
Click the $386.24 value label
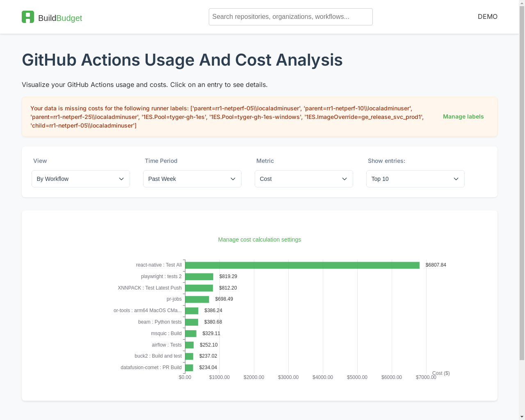pos(213,310)
